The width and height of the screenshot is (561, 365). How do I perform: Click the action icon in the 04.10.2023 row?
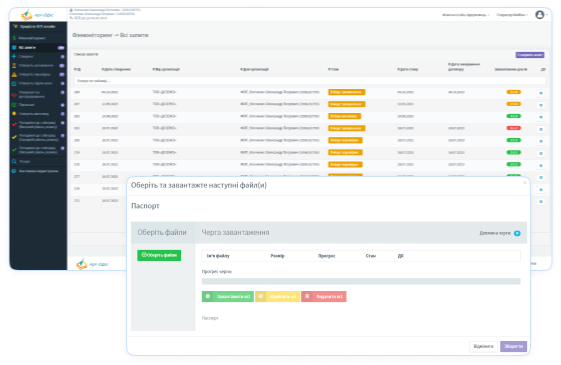[541, 93]
